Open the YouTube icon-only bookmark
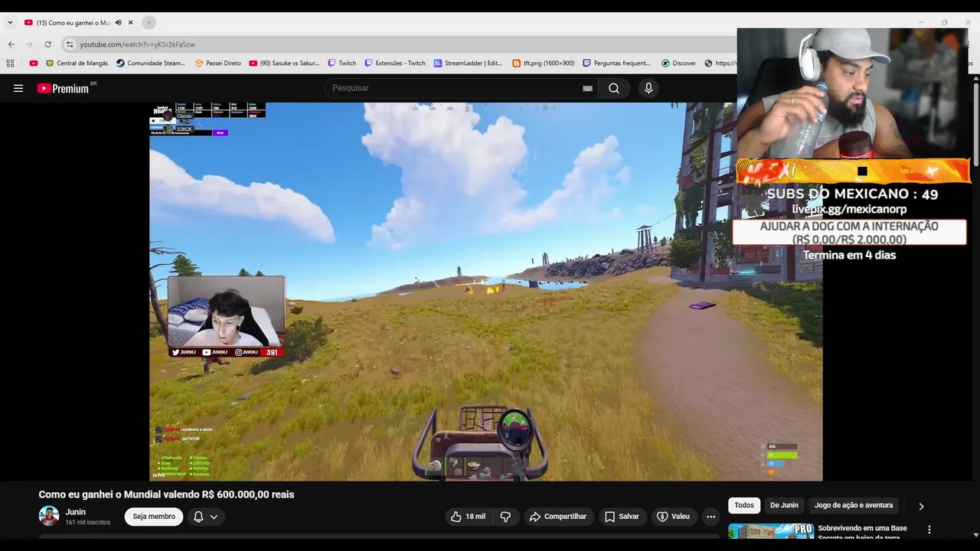Viewport: 980px width, 551px height. tap(33, 64)
